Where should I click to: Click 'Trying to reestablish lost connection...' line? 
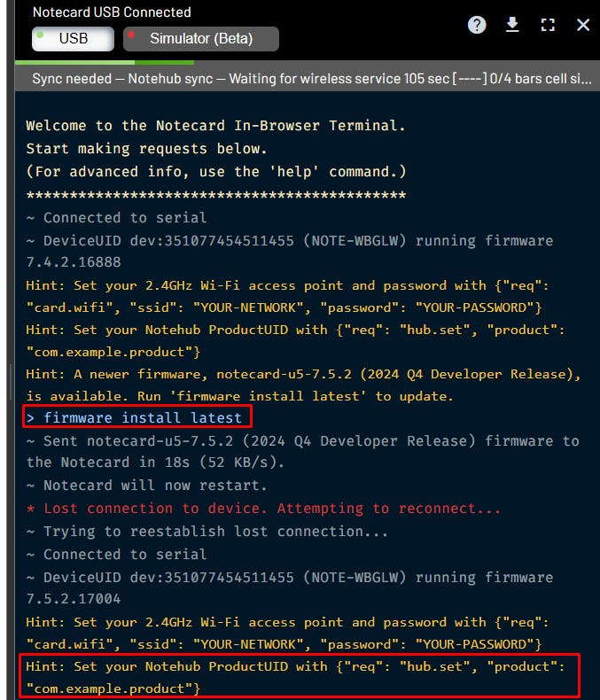206,532
